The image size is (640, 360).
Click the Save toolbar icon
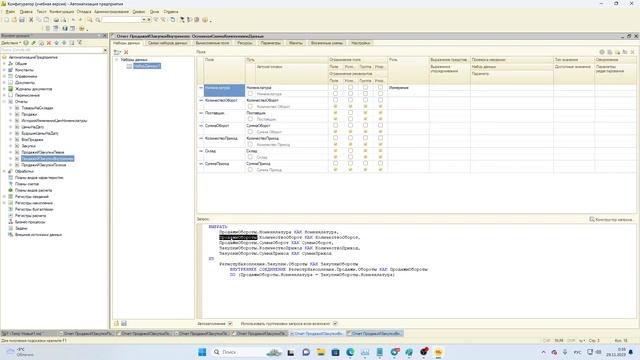pyautogui.click(x=22, y=20)
